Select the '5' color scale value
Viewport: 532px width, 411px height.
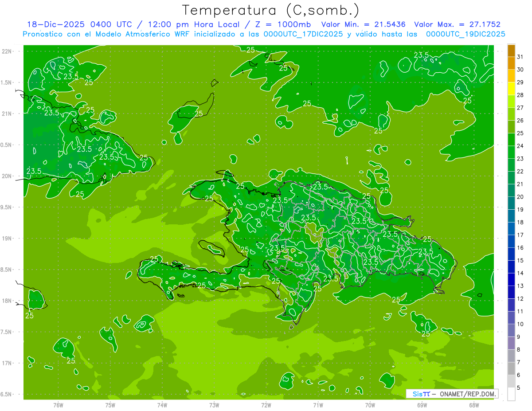pos(519,388)
